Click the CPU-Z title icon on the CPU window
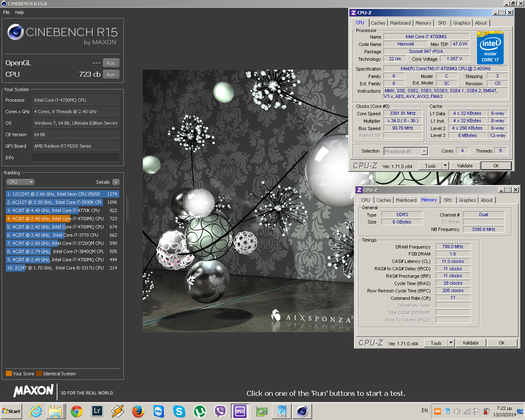The width and height of the screenshot is (525, 420). (354, 13)
